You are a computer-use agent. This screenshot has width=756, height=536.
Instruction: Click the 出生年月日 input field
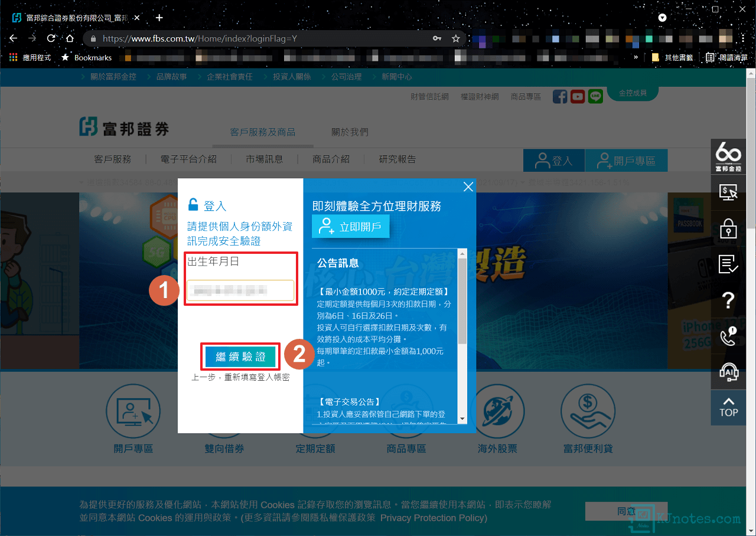240,290
